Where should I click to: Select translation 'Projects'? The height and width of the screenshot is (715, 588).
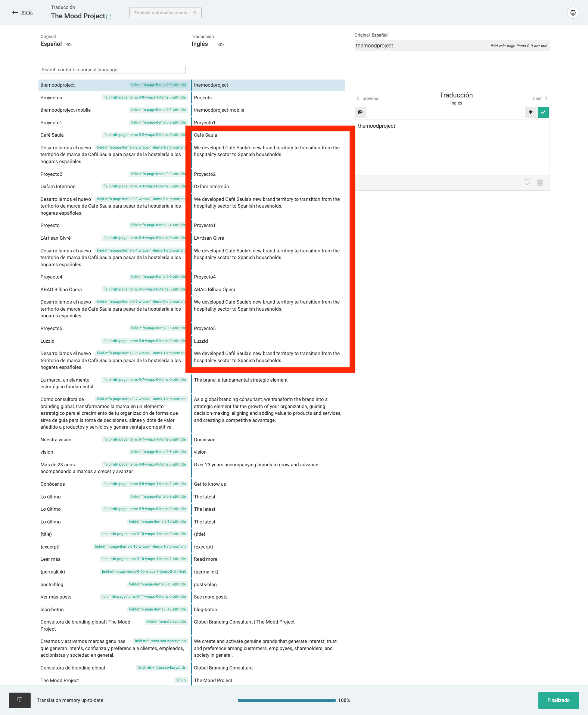pos(268,98)
